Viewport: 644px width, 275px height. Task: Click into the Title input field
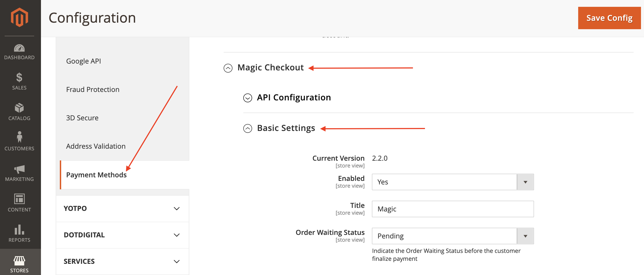pyautogui.click(x=453, y=209)
